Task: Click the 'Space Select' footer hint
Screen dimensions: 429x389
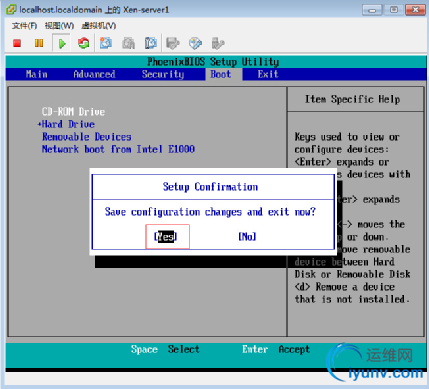Action: point(165,349)
